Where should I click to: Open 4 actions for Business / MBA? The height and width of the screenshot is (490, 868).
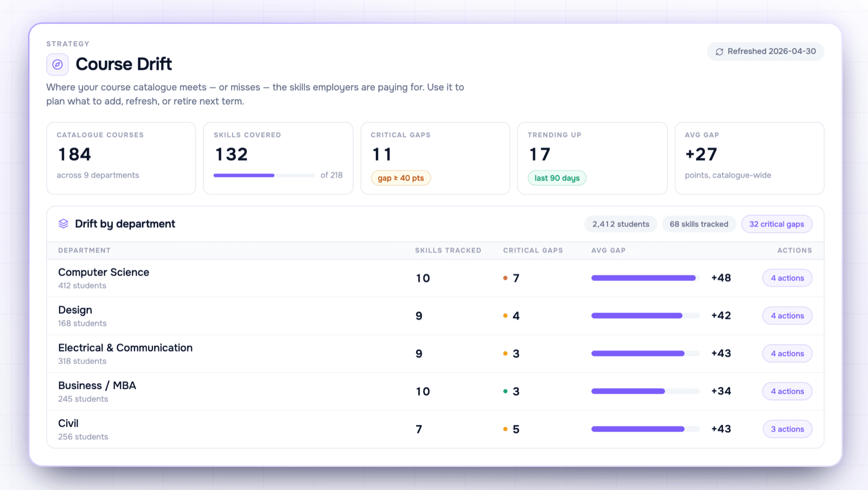(787, 391)
